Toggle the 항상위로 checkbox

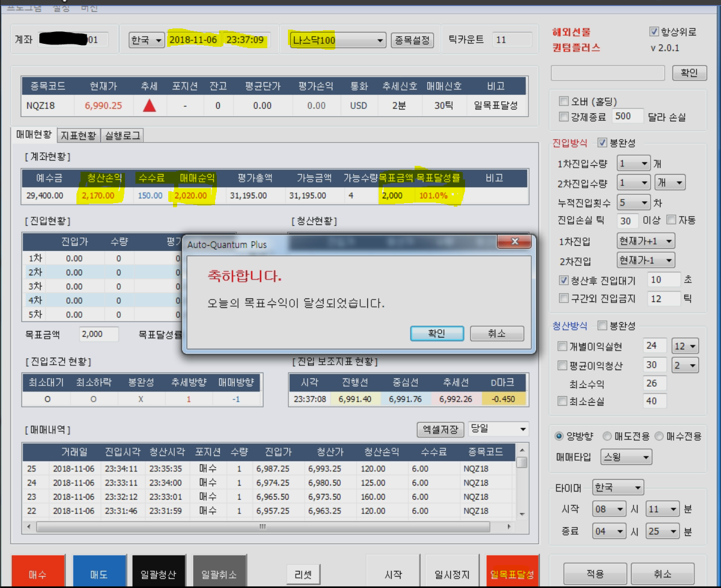click(654, 32)
